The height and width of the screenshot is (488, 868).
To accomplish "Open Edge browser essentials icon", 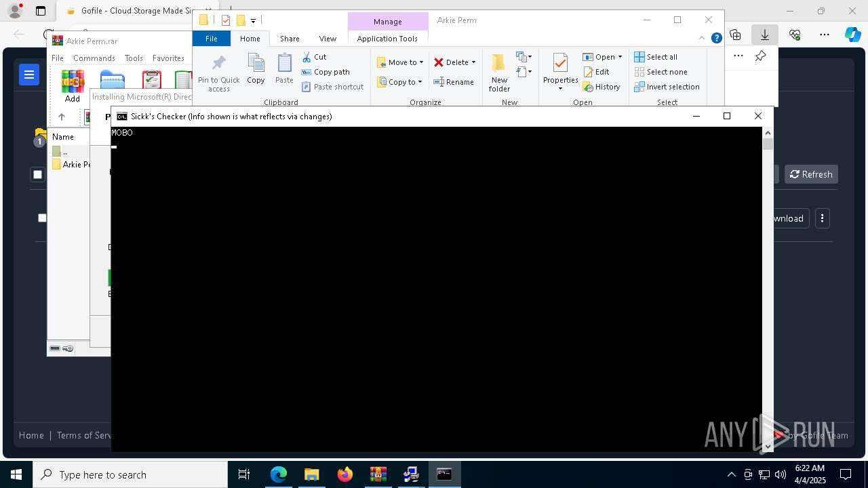I will tap(795, 35).
